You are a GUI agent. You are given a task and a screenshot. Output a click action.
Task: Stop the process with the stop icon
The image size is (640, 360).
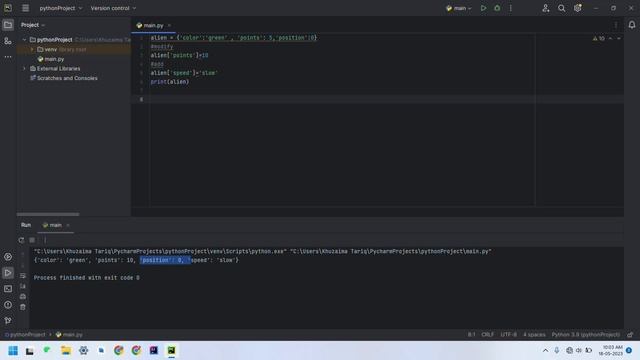[32, 240]
